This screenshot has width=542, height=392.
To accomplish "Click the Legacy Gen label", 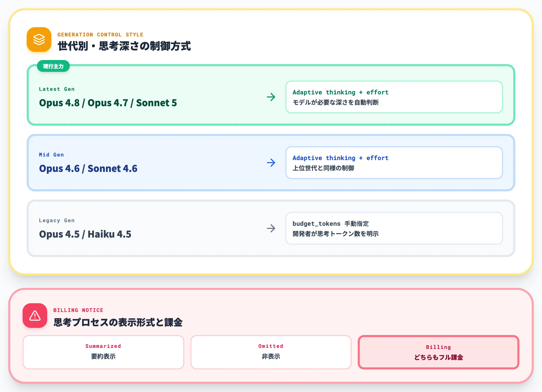I will click(x=57, y=220).
